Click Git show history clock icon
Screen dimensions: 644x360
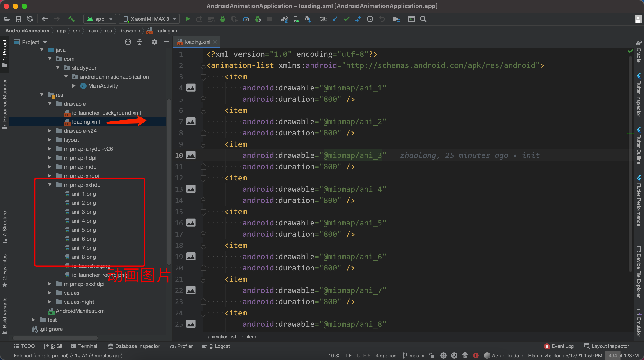click(x=370, y=19)
